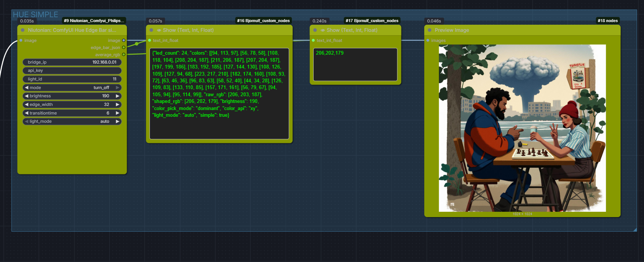Click the edge_bar_json output port
The width and height of the screenshot is (644, 262).
[124, 48]
